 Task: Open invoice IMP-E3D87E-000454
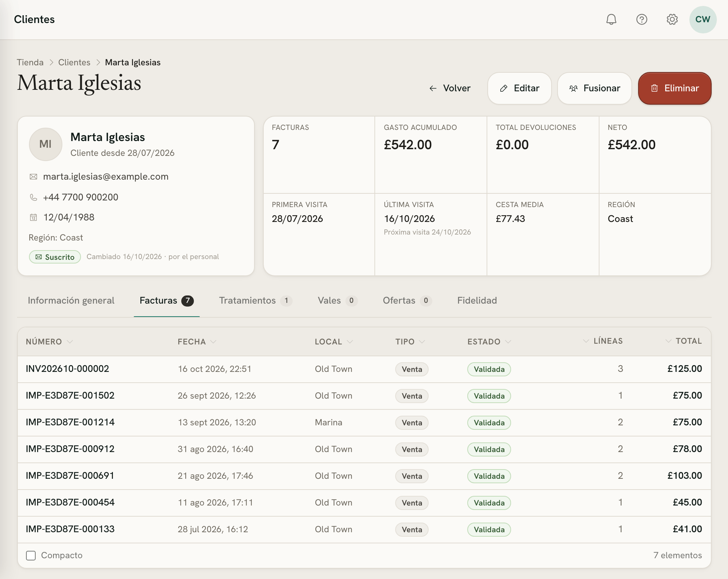click(70, 503)
